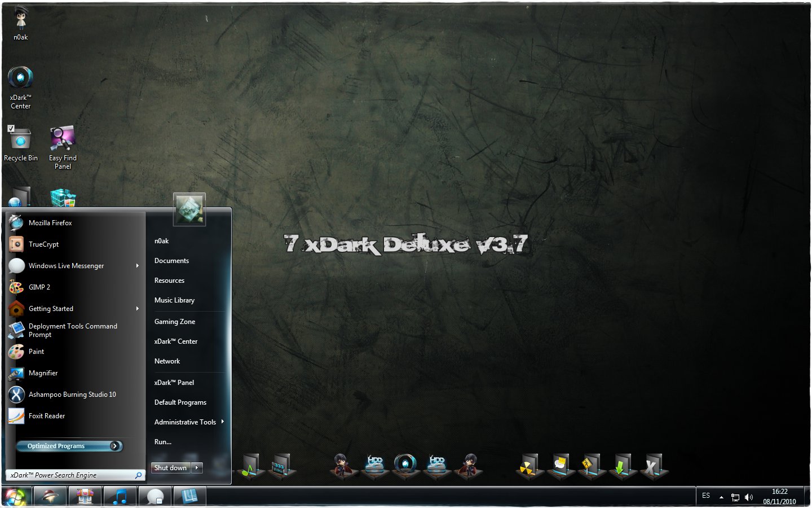Start the Magnifier tool
812x508 pixels.
(x=43, y=373)
